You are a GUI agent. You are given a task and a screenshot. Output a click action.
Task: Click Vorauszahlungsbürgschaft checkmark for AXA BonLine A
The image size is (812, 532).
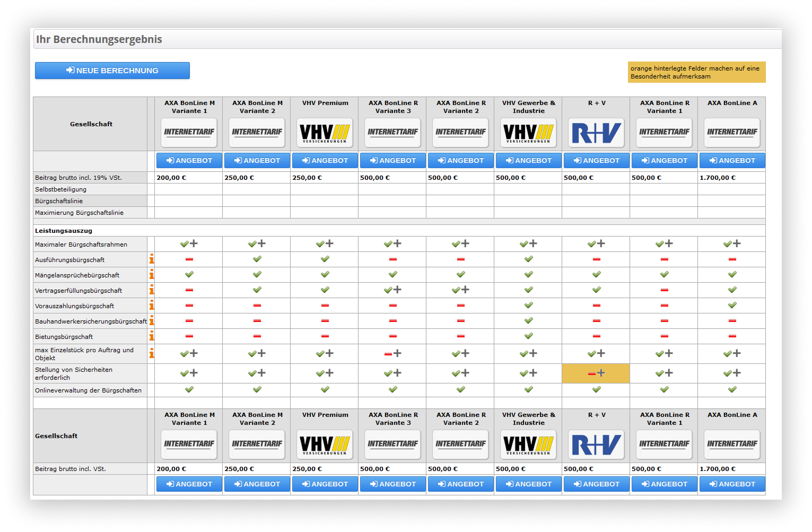(732, 305)
